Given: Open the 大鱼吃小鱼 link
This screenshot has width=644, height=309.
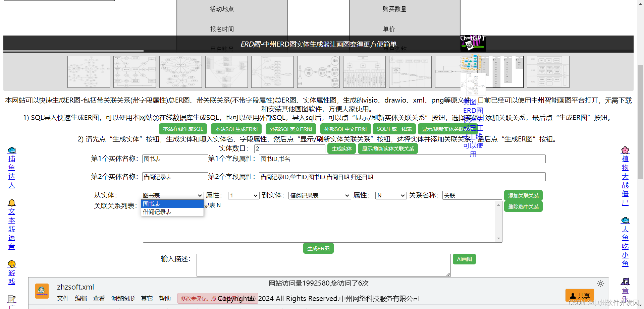Looking at the screenshot, I should pos(625,246).
